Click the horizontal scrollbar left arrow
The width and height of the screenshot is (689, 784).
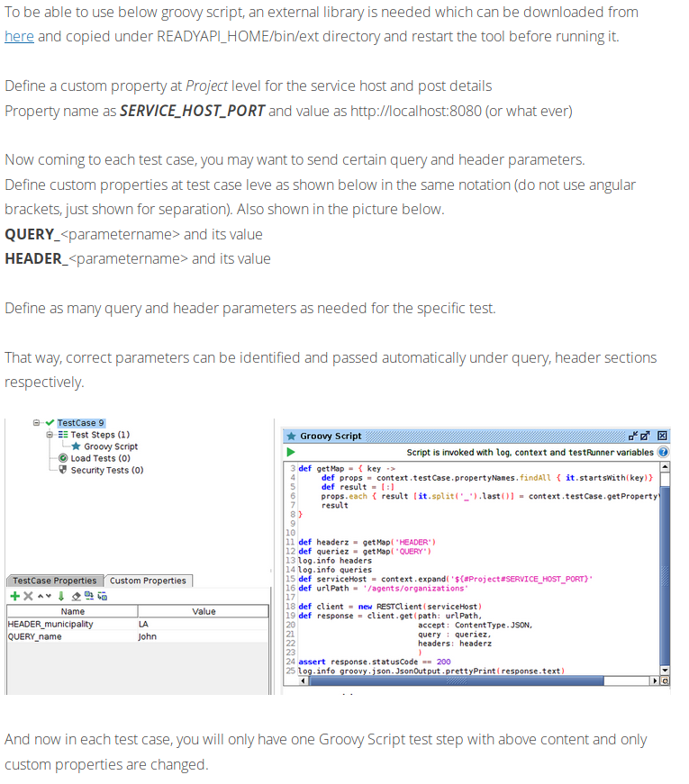(304, 680)
